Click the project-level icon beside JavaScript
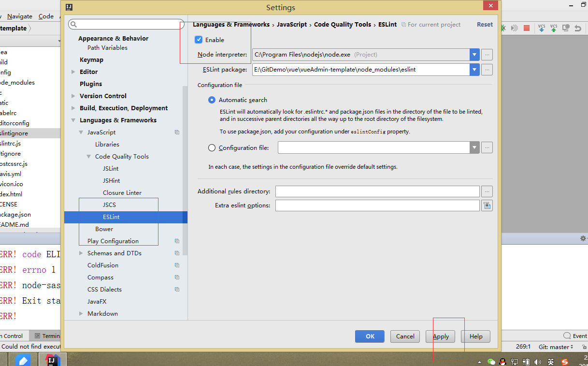588x366 pixels. point(177,132)
